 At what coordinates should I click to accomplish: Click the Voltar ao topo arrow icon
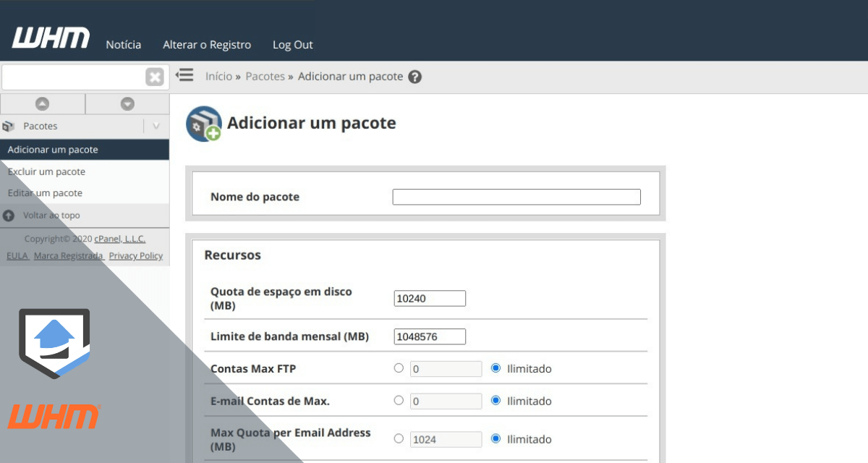(x=9, y=216)
